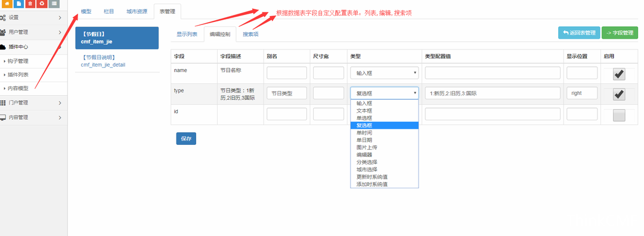Pick the highlighted 复选框 option
The height and width of the screenshot is (236, 644).
[x=385, y=126]
